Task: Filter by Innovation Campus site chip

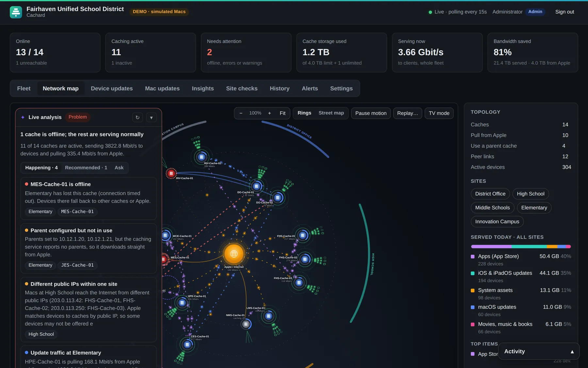Action: point(497,222)
